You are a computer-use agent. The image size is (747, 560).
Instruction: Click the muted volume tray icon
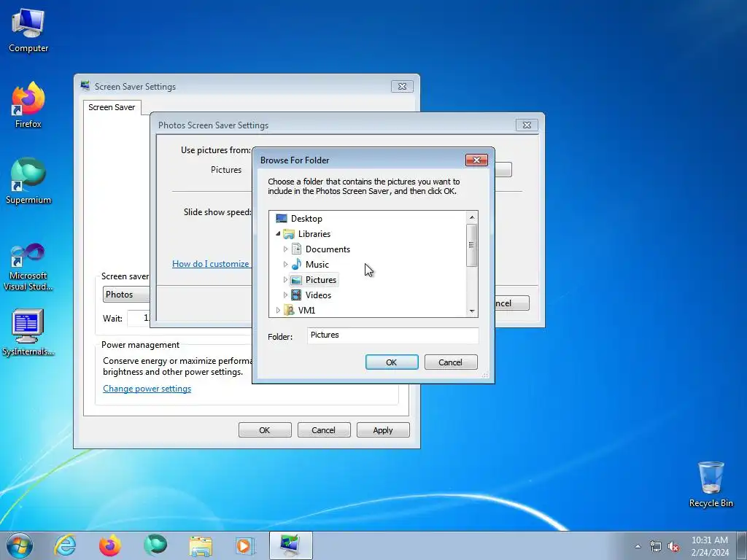(673, 547)
